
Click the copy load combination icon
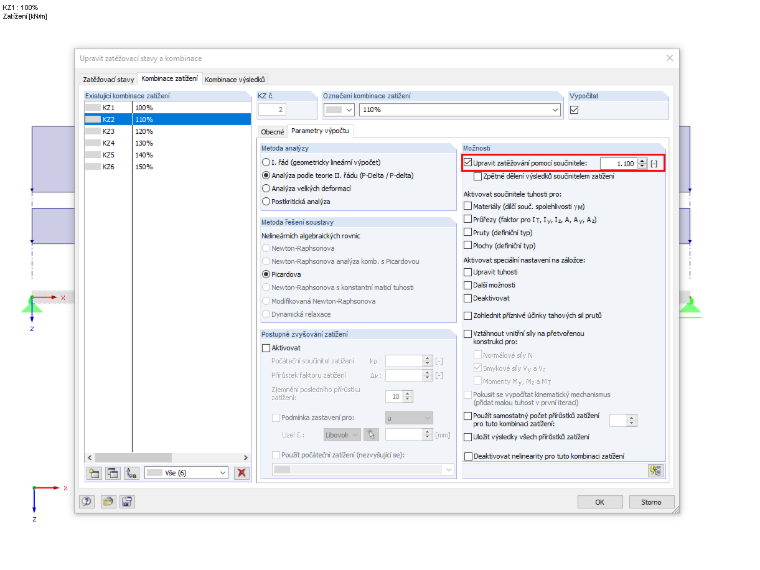(x=113, y=473)
